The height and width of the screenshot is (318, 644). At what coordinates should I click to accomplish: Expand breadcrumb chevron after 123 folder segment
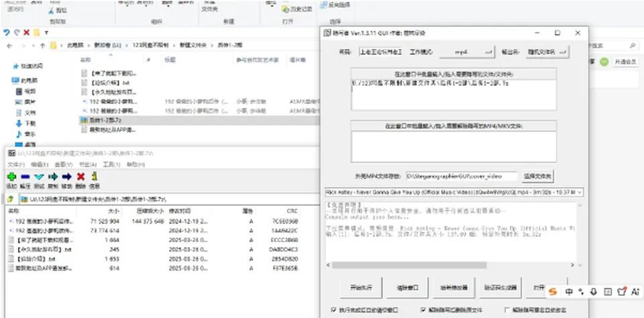click(x=174, y=46)
